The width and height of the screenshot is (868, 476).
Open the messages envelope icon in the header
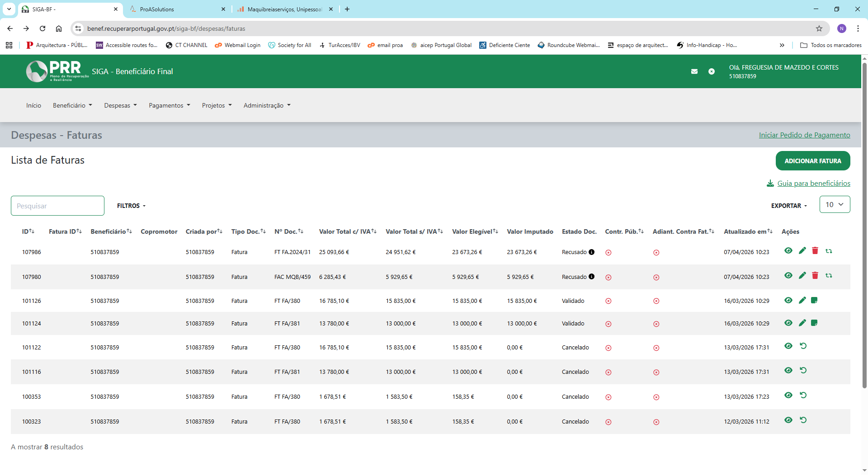point(694,71)
